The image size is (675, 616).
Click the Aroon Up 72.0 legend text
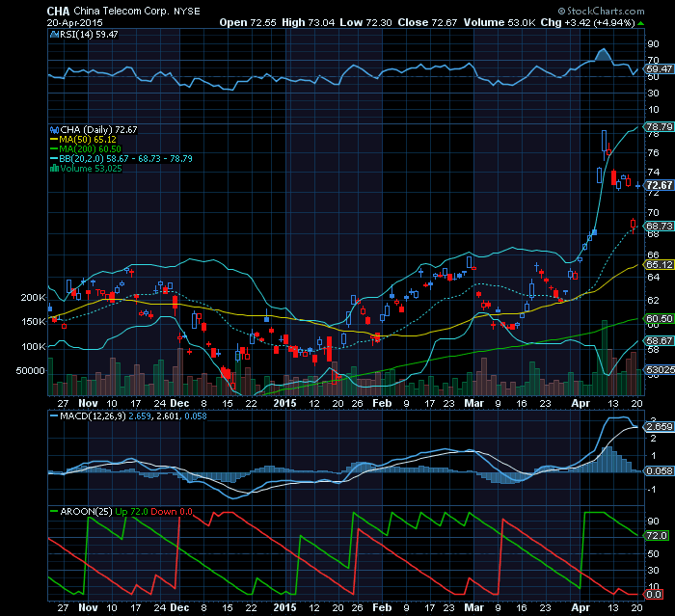click(132, 511)
